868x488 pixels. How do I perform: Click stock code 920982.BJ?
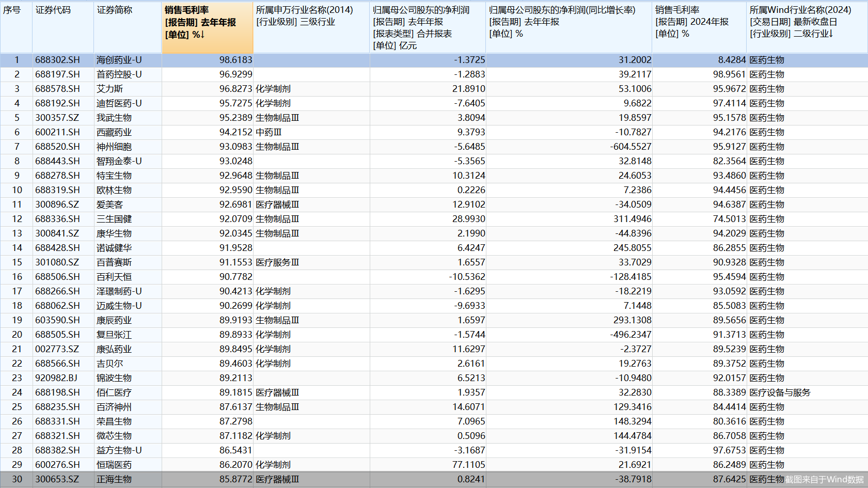[x=56, y=378]
